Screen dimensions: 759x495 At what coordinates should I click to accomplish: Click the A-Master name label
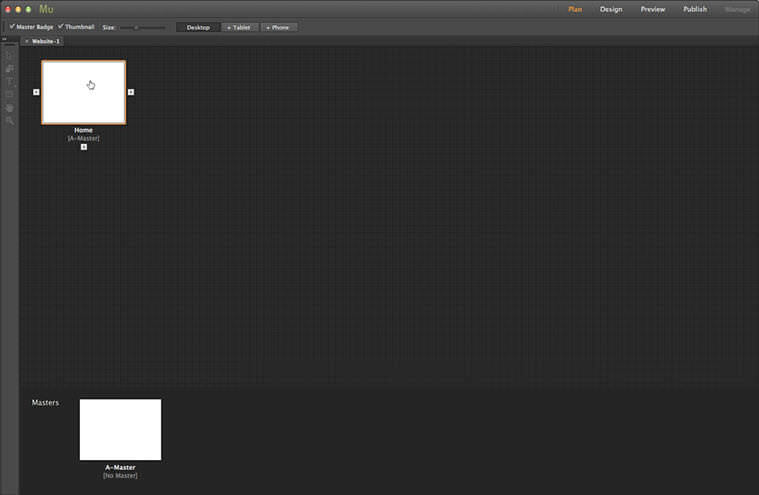120,467
